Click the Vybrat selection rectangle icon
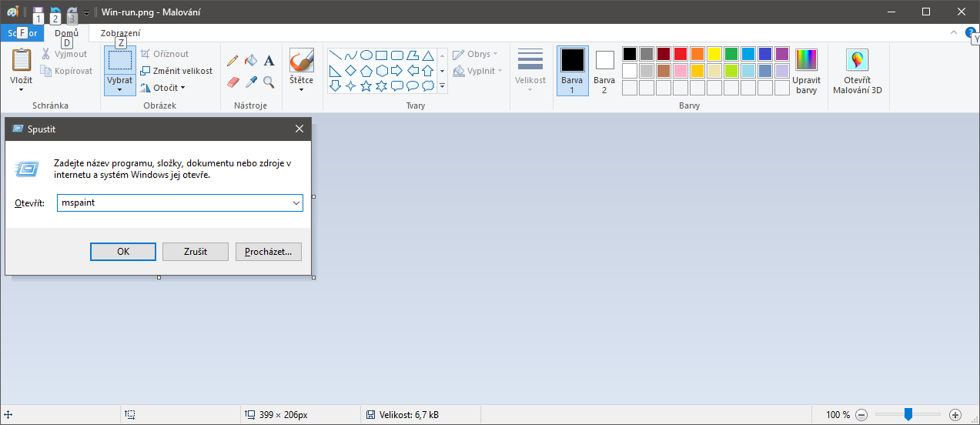 [120, 61]
